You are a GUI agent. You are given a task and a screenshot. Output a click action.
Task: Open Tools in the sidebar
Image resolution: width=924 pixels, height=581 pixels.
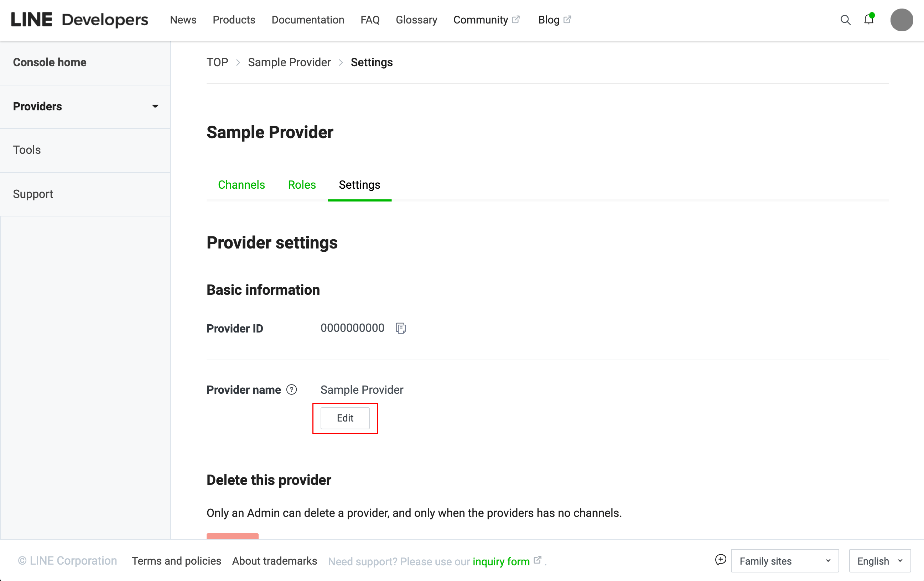coord(27,150)
